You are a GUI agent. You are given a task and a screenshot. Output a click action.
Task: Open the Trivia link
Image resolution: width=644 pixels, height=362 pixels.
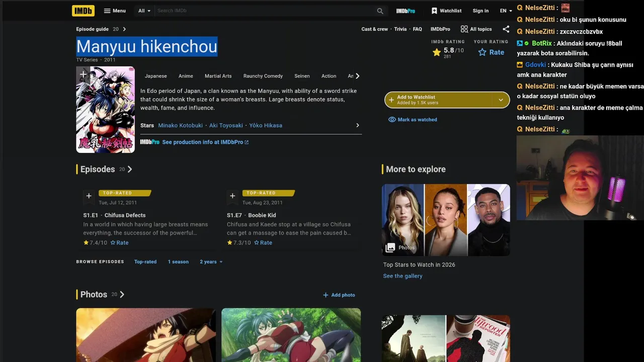point(400,29)
